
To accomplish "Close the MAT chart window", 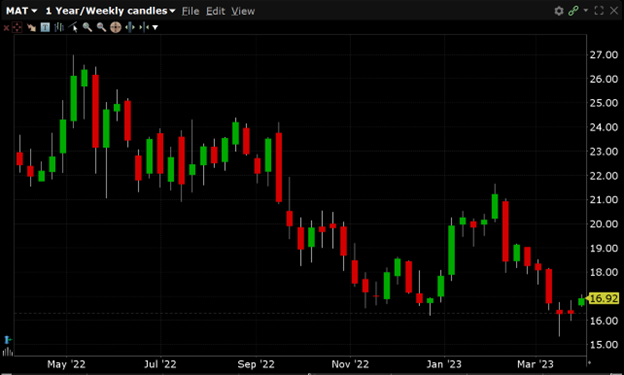I will pos(614,11).
